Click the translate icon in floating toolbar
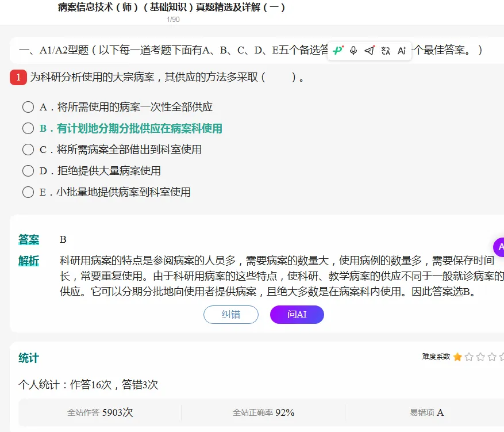This screenshot has width=504, height=432. click(x=386, y=51)
